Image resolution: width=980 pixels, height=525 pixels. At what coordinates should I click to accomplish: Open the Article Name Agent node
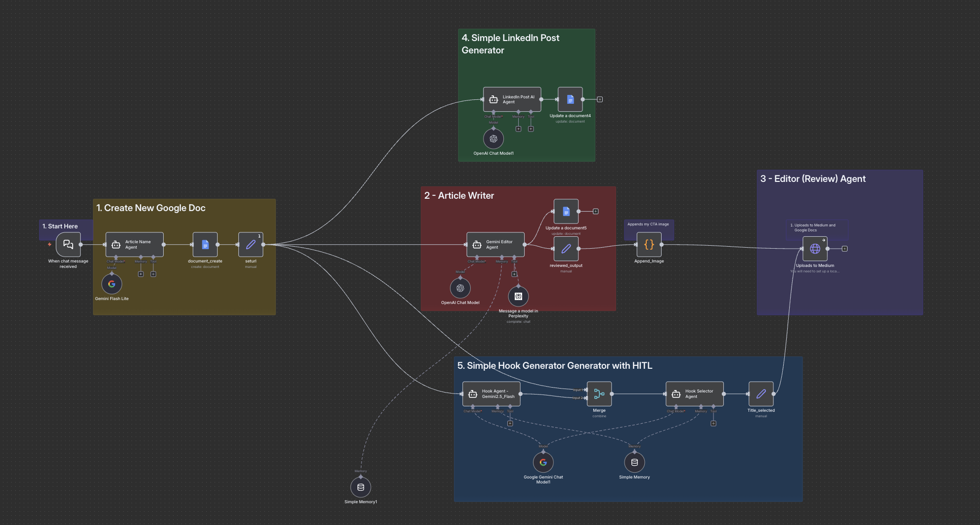(x=134, y=244)
